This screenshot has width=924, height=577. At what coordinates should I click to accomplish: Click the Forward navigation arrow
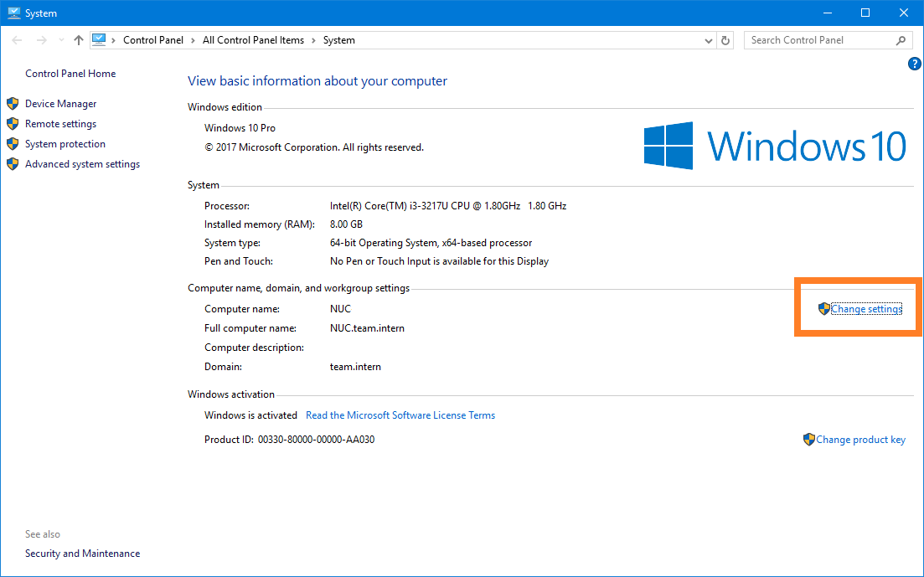coord(41,40)
